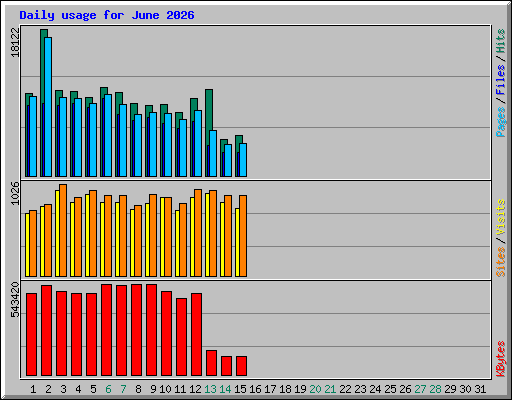Click the day 6 red KBytes bar
This screenshot has height=400, width=512.
(106, 330)
